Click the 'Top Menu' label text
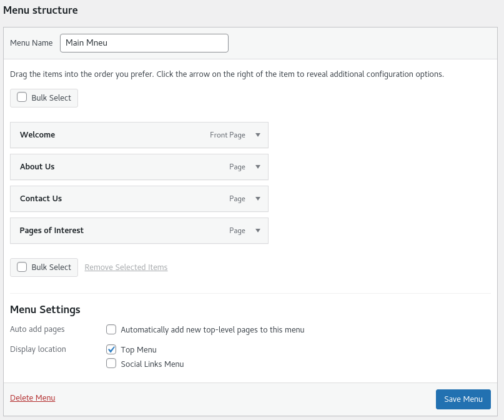 (x=139, y=350)
